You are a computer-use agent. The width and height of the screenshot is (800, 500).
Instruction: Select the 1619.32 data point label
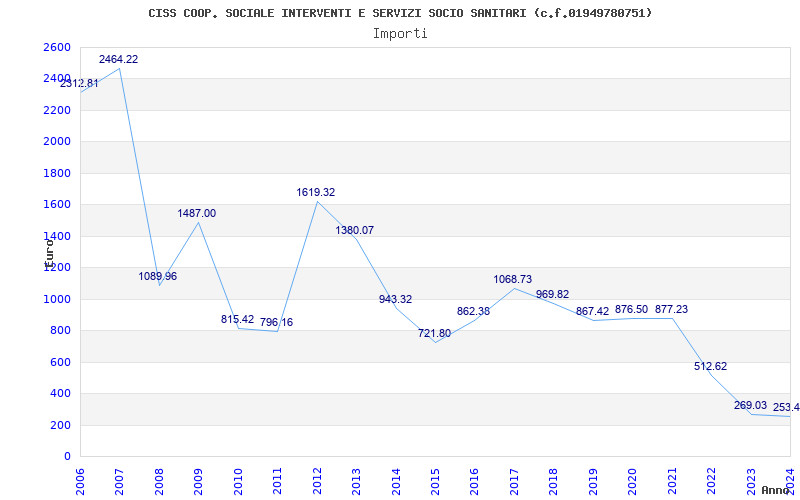tap(316, 192)
